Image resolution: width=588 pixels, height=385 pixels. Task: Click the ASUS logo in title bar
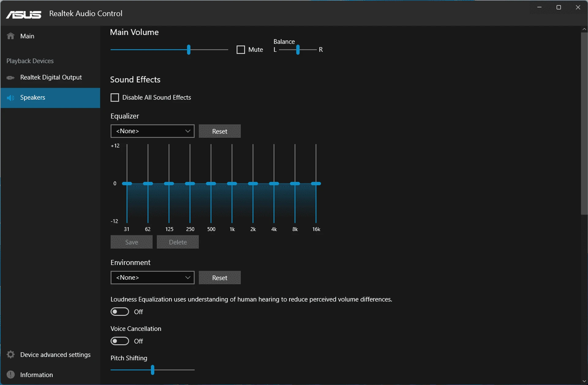click(x=24, y=14)
